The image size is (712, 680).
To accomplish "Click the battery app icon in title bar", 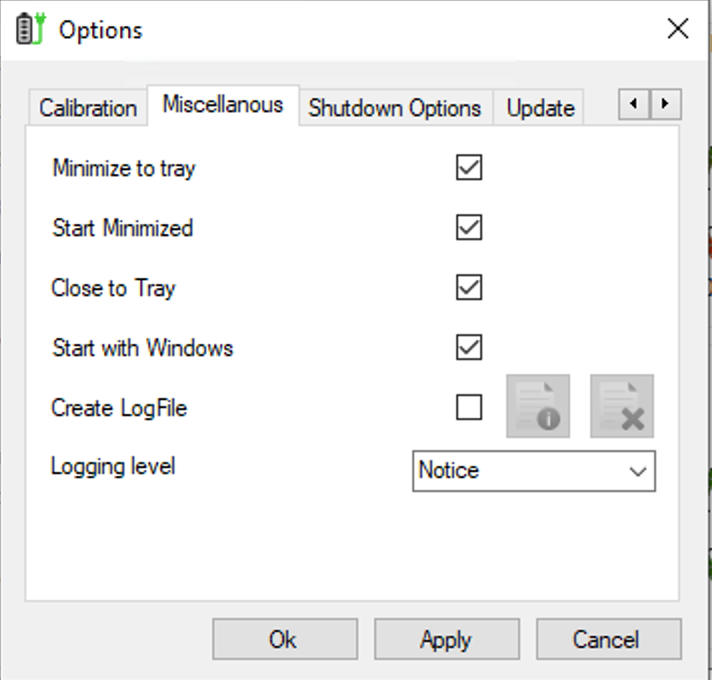I will point(30,29).
